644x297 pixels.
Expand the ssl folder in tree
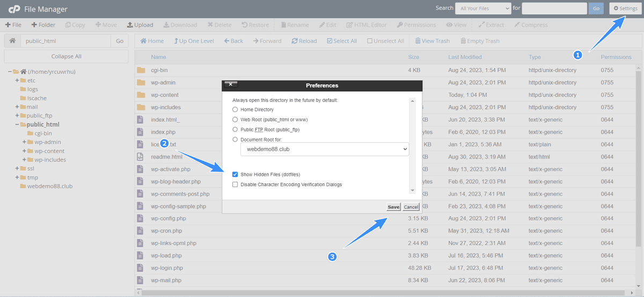[x=17, y=168]
